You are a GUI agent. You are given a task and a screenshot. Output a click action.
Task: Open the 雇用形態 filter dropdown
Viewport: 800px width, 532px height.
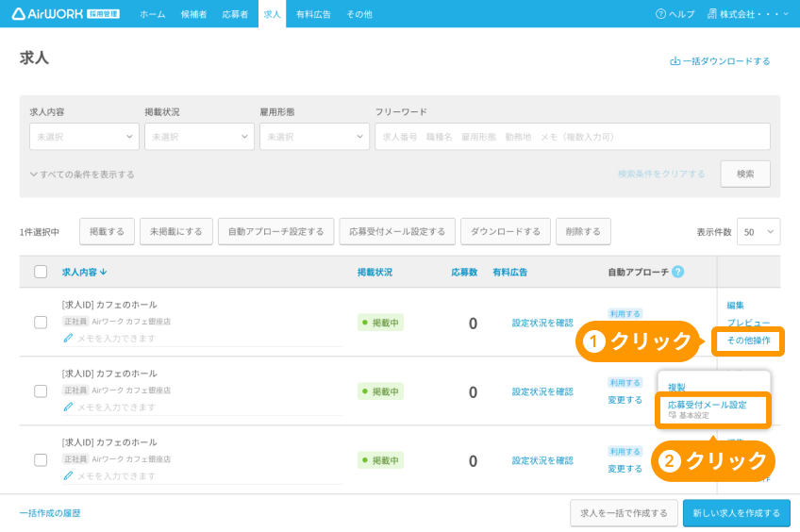(314, 137)
